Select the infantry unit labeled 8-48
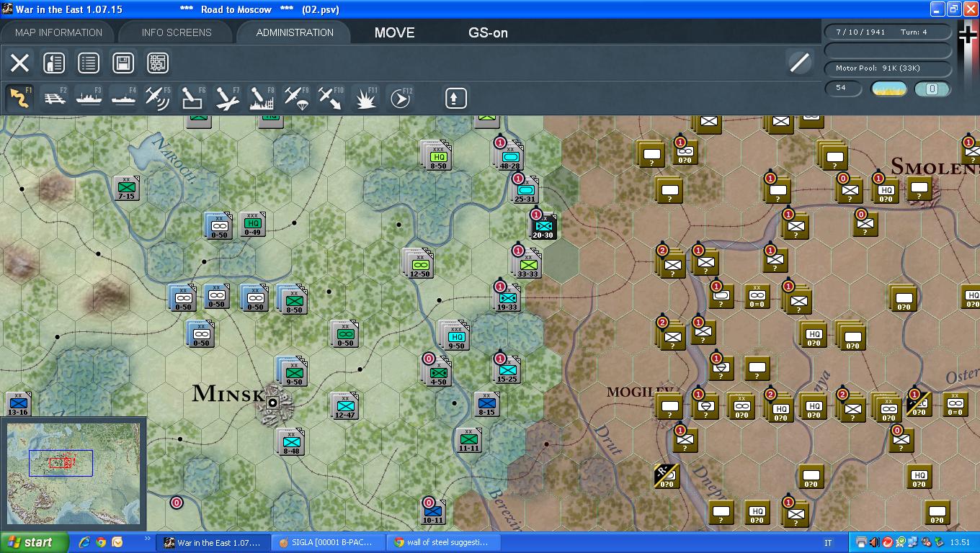This screenshot has height=553, width=980. [292, 441]
